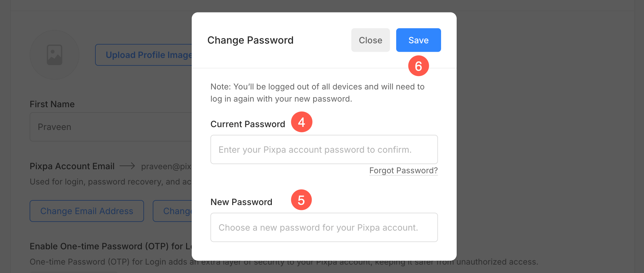This screenshot has height=273, width=644.
Task: Click the Upload Profile Image button
Action: click(x=144, y=55)
